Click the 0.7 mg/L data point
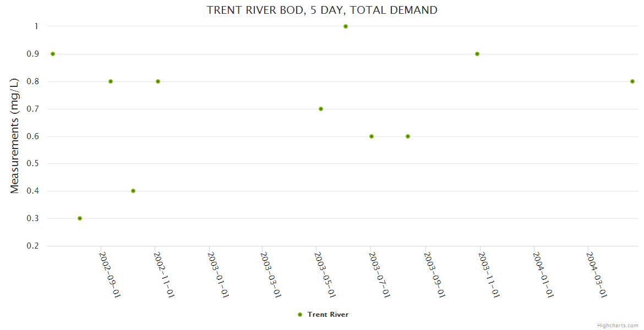Image resolution: width=644 pixels, height=330 pixels. point(321,109)
